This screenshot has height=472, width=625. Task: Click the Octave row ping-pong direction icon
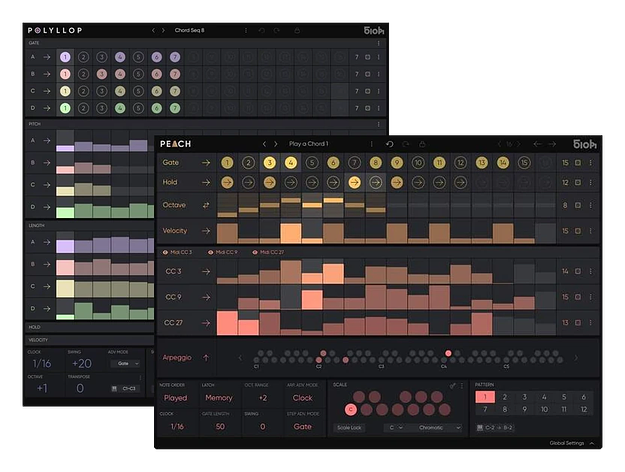[206, 205]
